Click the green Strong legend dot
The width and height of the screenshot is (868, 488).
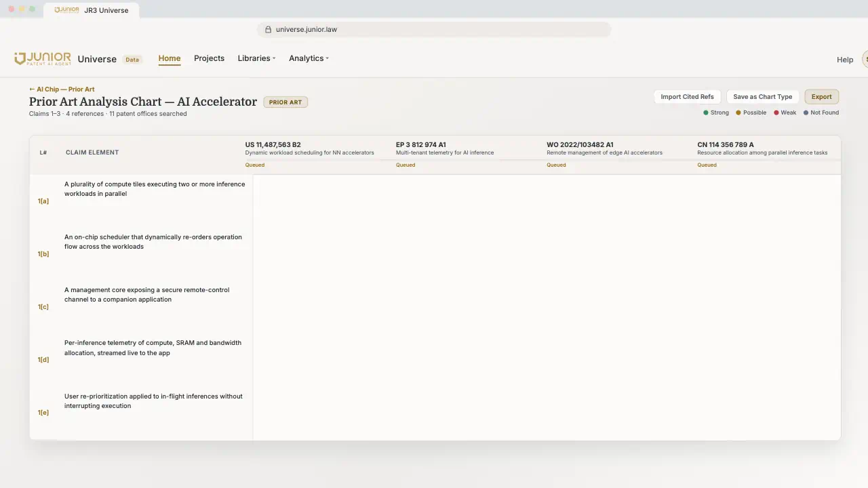(706, 113)
